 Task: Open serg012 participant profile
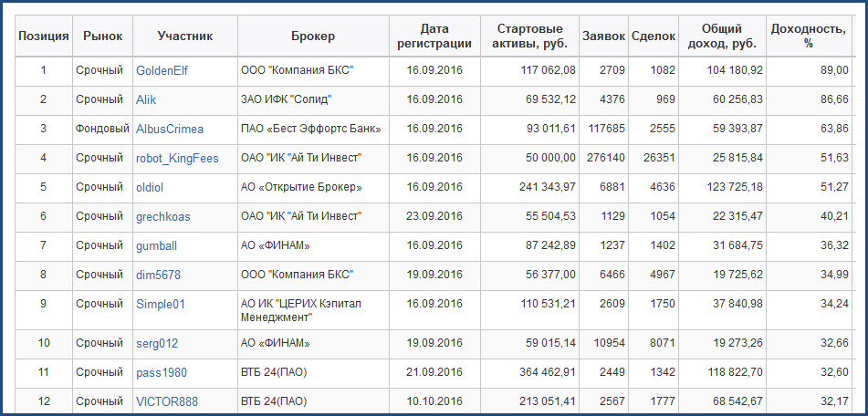click(x=157, y=344)
